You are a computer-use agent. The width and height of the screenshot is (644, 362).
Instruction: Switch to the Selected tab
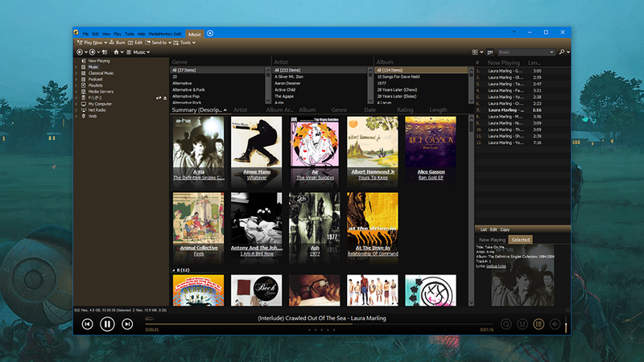(520, 240)
